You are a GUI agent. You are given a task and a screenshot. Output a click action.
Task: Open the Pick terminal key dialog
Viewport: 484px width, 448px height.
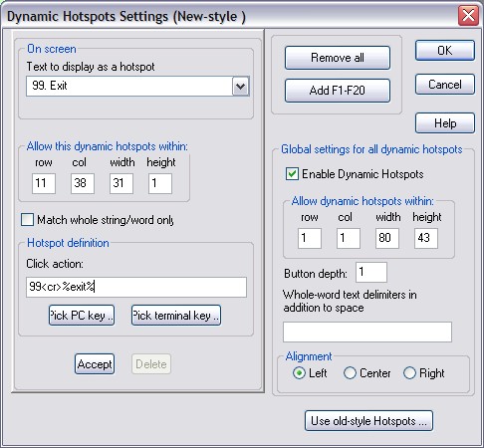pos(176,316)
